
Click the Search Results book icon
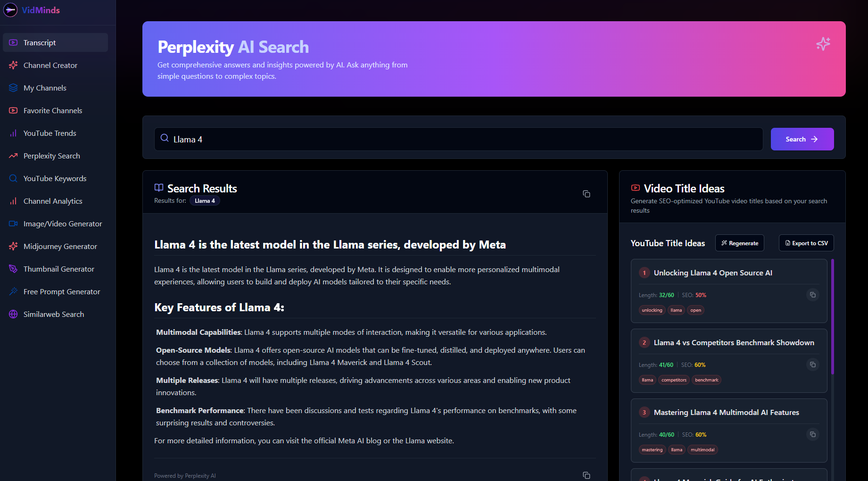coord(159,188)
